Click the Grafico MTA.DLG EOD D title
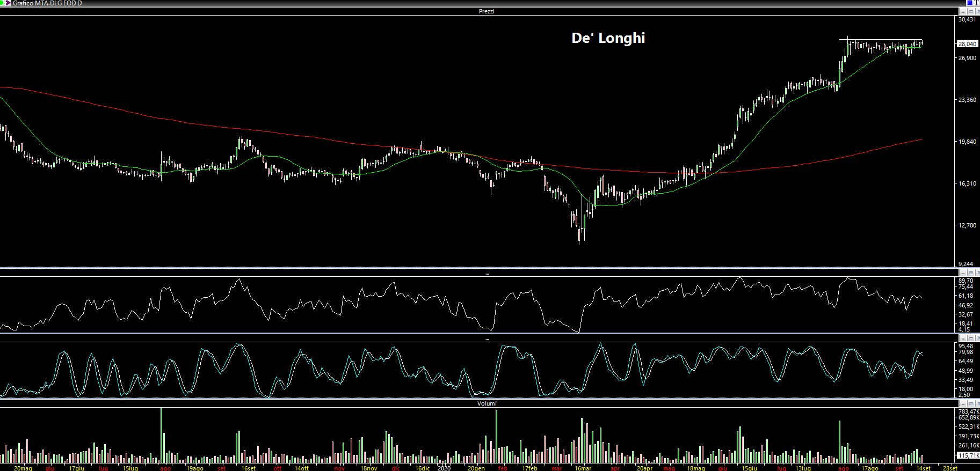 [x=47, y=3]
